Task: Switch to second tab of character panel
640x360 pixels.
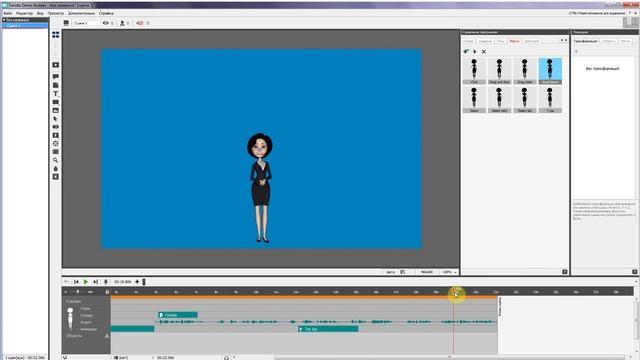Action: pyautogui.click(x=485, y=41)
